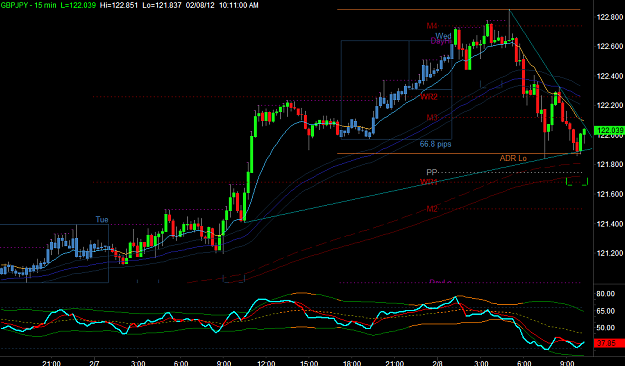This screenshot has height=366, width=625.
Task: Click the 65.00 oscillator scale label
Action: click(605, 311)
